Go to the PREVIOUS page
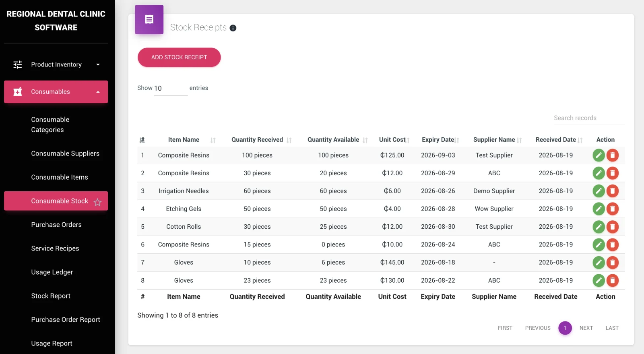Screen dimensions: 644x354 [x=538, y=328]
